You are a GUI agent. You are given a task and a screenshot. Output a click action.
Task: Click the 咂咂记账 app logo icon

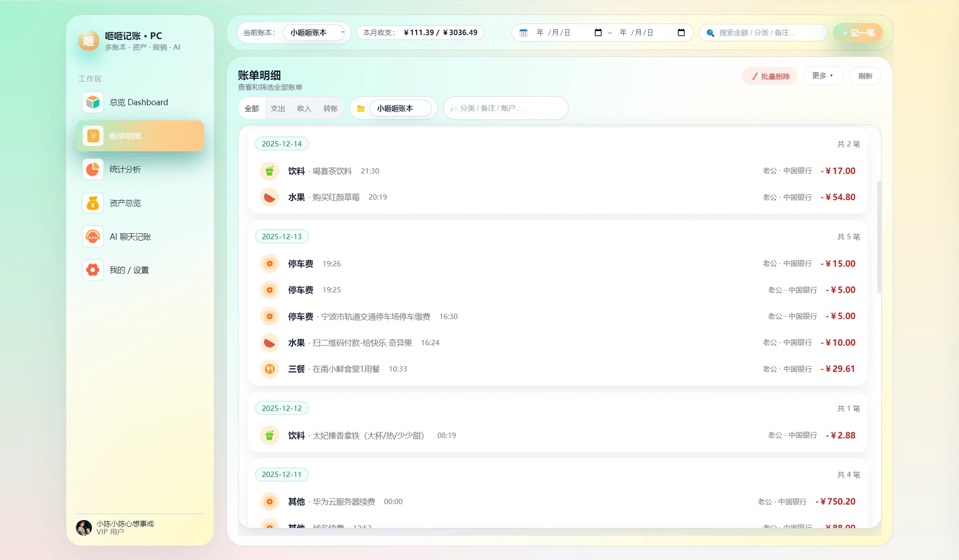click(x=88, y=40)
